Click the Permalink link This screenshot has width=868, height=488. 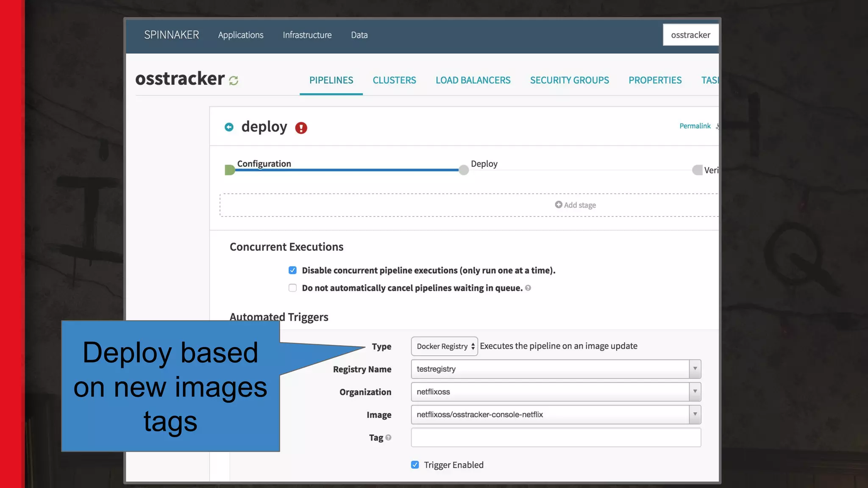695,126
